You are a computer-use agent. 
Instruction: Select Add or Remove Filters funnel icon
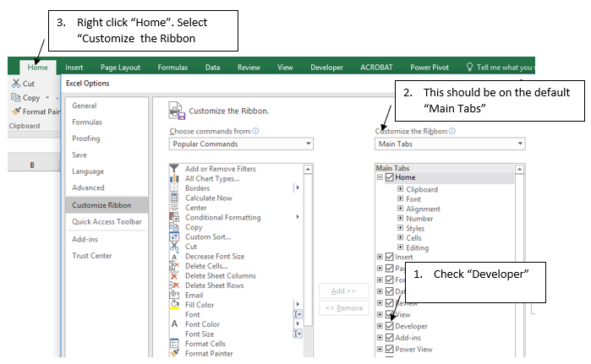pos(174,168)
